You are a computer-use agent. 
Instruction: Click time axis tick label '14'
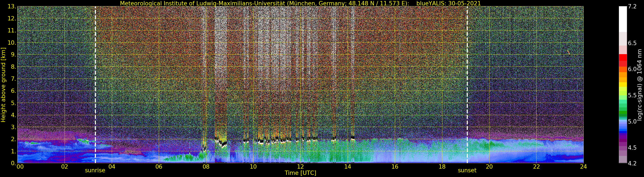click(x=347, y=166)
